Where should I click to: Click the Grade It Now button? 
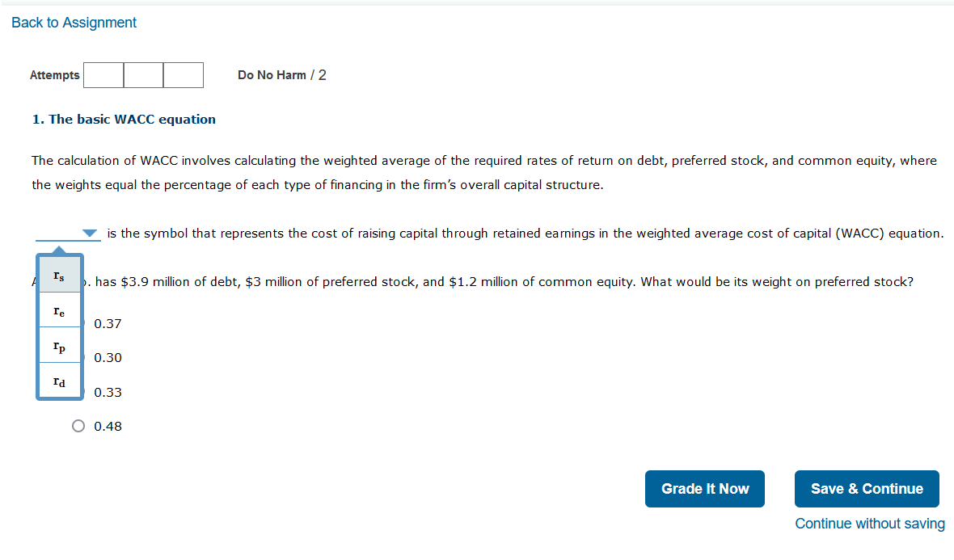pyautogui.click(x=704, y=488)
